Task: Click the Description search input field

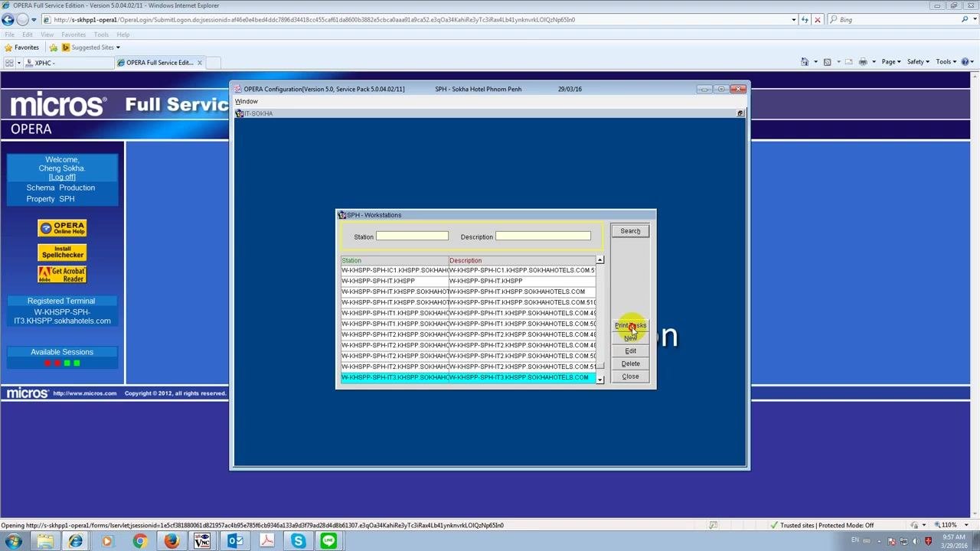Action: 543,236
